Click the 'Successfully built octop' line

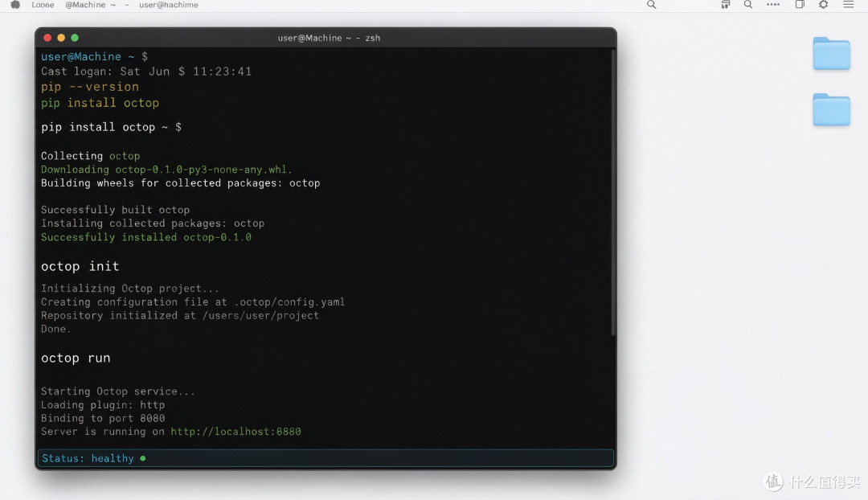(x=115, y=210)
